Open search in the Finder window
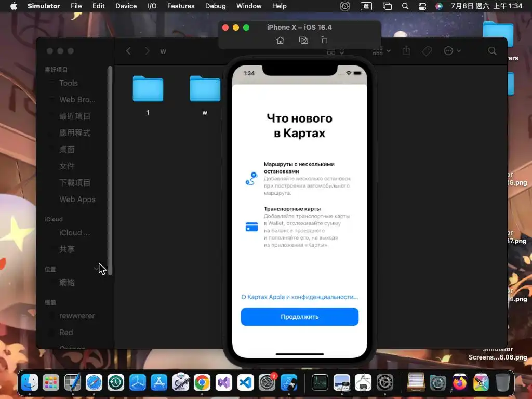The width and height of the screenshot is (532, 399). click(x=492, y=51)
